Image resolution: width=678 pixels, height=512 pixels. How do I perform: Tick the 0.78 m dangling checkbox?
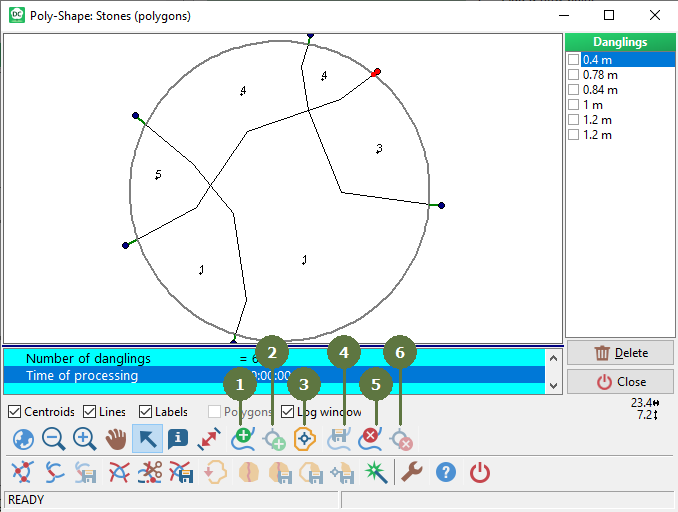[574, 75]
